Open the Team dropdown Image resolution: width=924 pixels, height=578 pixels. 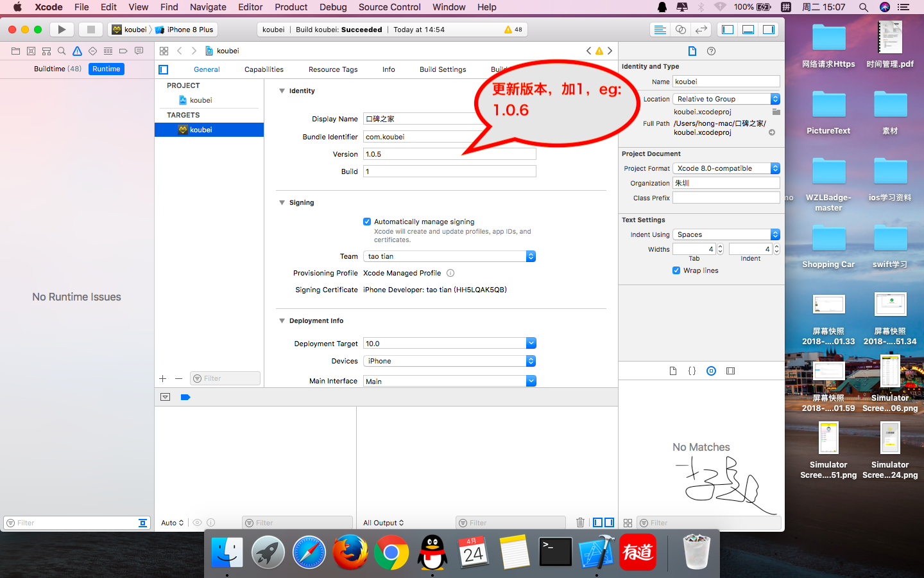point(449,256)
